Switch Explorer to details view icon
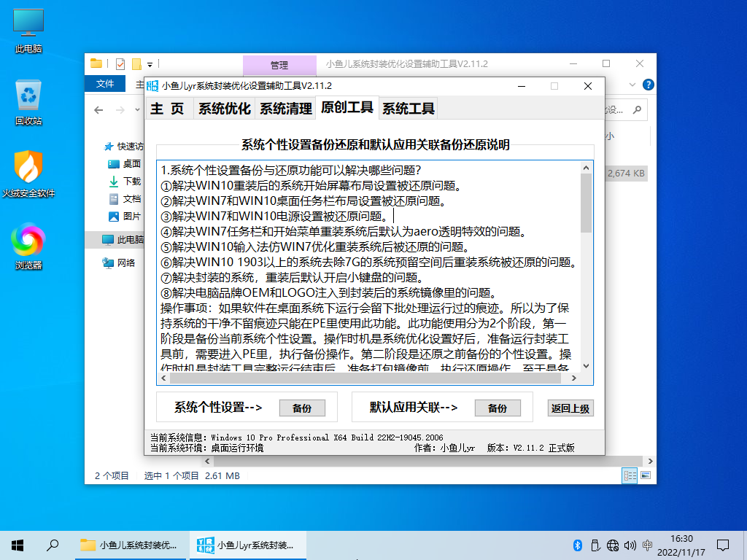 630,475
